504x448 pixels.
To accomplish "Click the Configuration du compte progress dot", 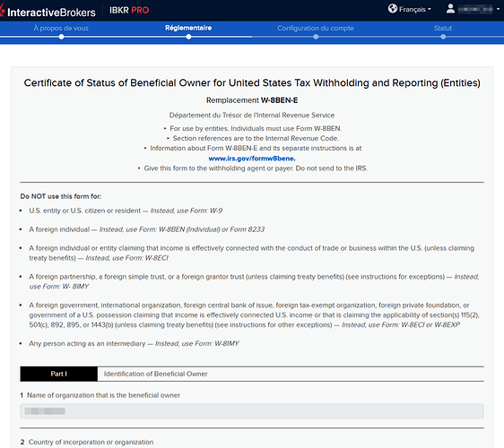I will tap(316, 37).
